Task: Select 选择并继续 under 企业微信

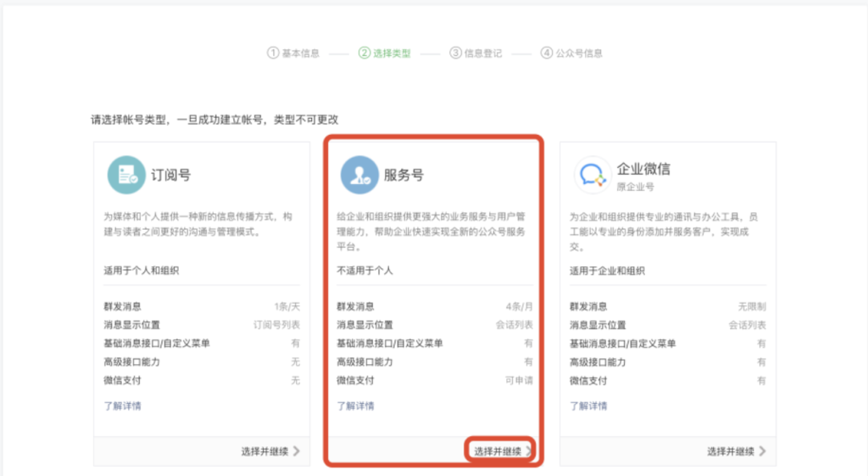Action: pos(731,451)
